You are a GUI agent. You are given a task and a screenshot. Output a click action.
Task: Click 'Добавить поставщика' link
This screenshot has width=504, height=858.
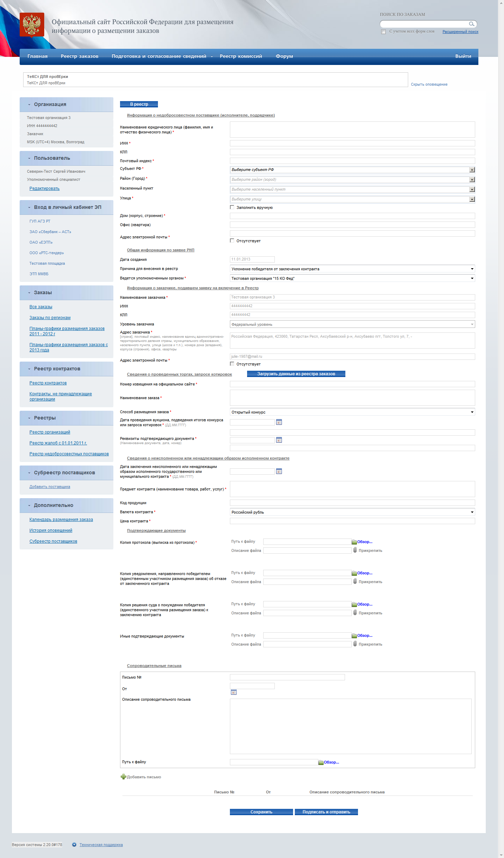pyautogui.click(x=50, y=487)
